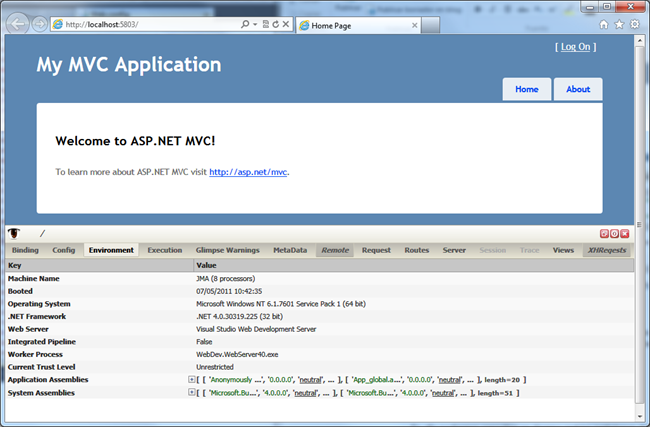Screen dimensions: 650x427
Task: Click the Log On link
Action: 576,46
